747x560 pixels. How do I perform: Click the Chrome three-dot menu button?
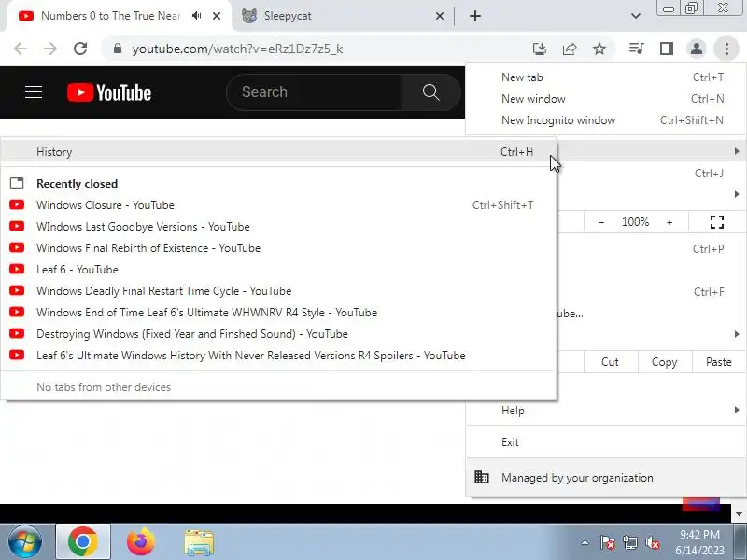tap(726, 49)
